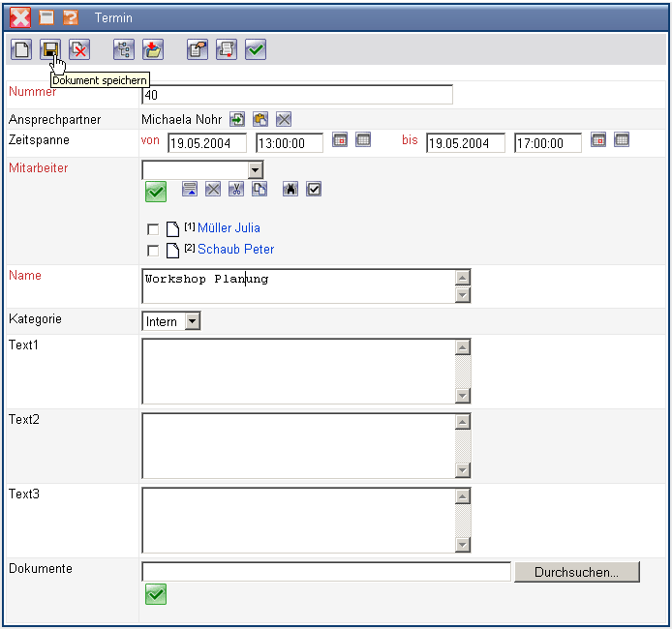Image resolution: width=672 pixels, height=629 pixels.
Task: Click green checkmark button below Mitarbeiter dropdown
Action: point(156,192)
